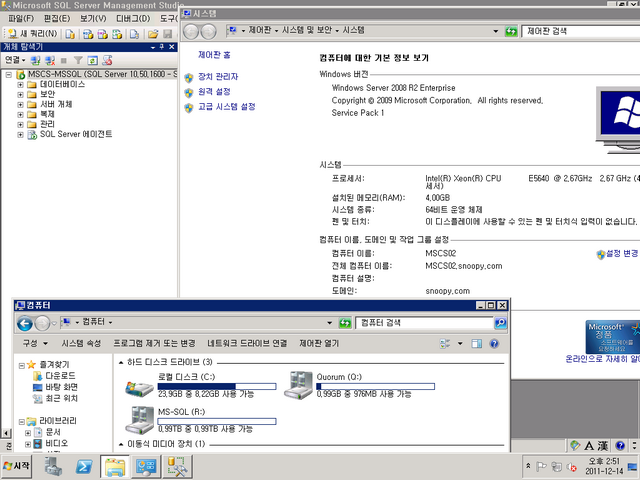Image resolution: width=640 pixels, height=480 pixels.
Task: Click Disconnect icon in Object Explorer toolbar
Action: click(50, 60)
